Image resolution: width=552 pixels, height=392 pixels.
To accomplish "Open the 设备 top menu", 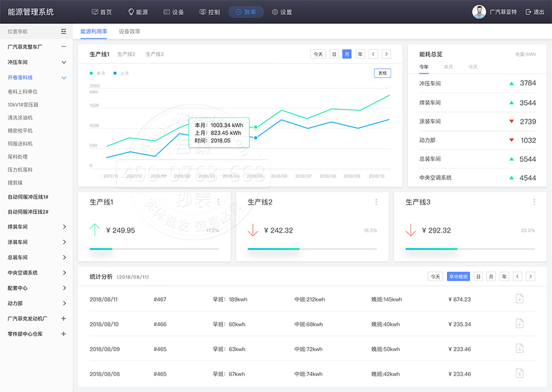I will click(x=174, y=12).
